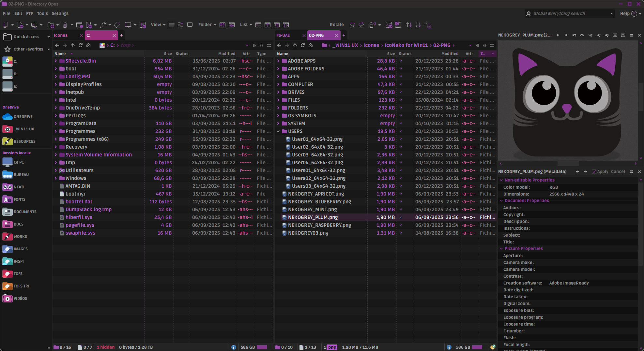
Task: Open the Tools menu
Action: click(42, 13)
